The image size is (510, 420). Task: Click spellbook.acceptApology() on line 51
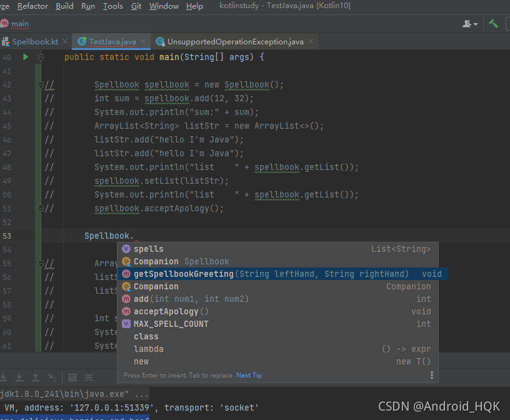click(159, 208)
